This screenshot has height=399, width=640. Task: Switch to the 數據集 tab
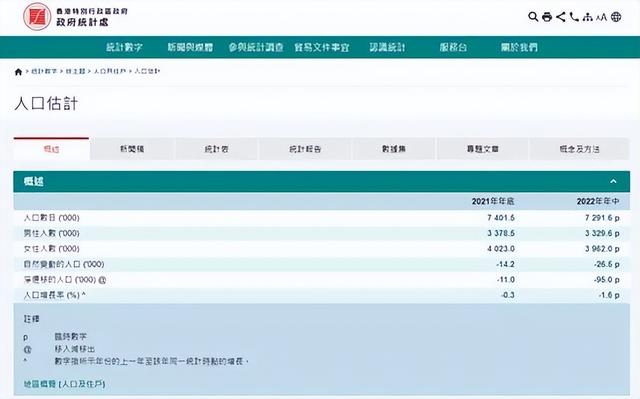click(x=394, y=149)
